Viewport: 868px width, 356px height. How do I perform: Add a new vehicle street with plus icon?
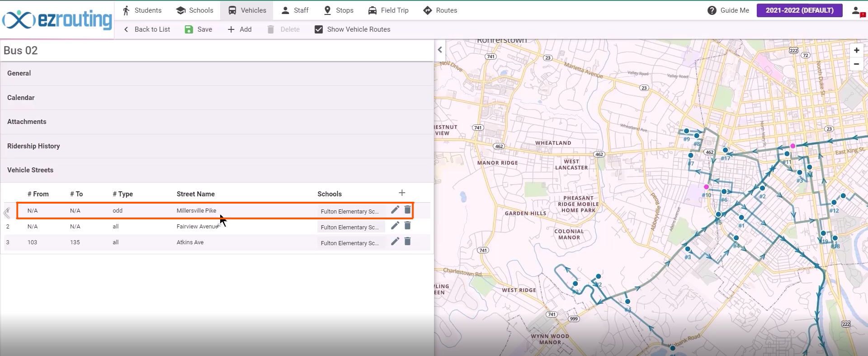(x=402, y=193)
